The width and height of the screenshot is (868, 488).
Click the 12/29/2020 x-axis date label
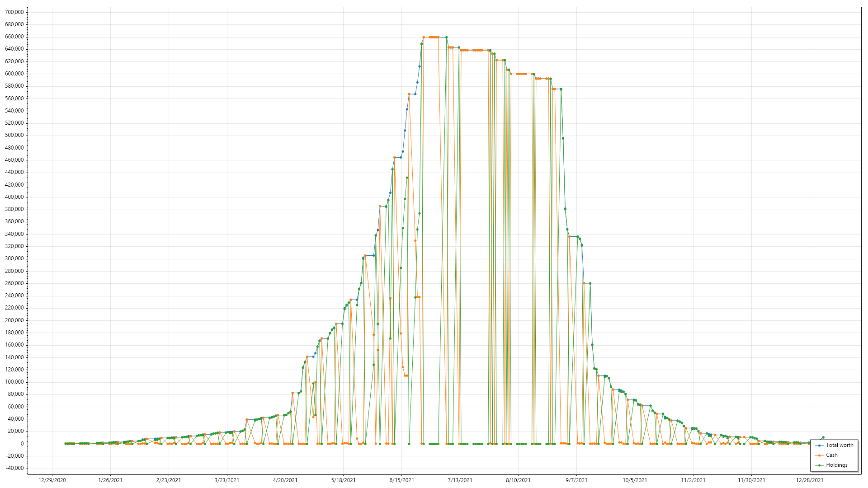click(x=52, y=480)
